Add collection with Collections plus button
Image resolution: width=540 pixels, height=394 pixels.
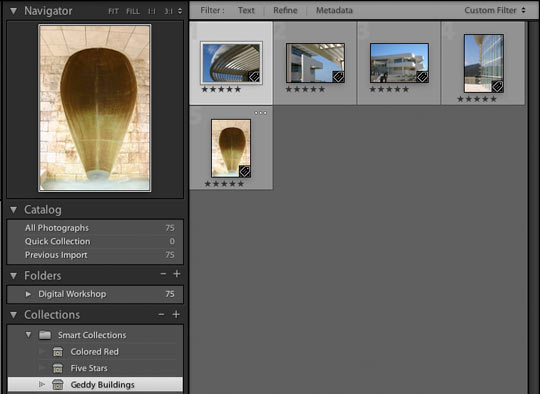coord(176,314)
